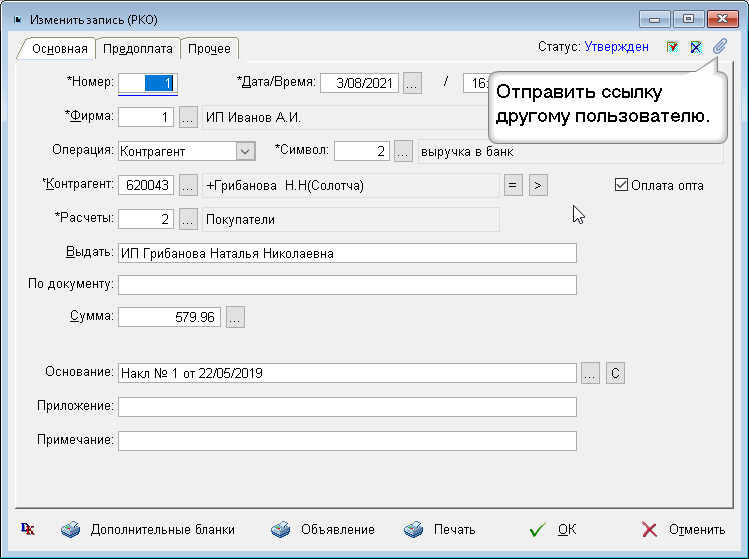The width and height of the screenshot is (749, 559).
Task: Open the Фирма lookup ellipsis button
Action: [188, 118]
